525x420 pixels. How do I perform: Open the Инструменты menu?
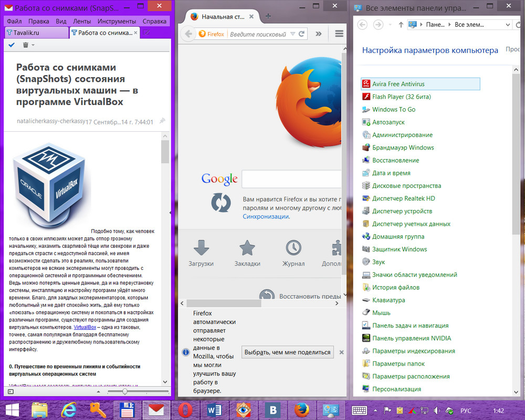click(117, 21)
